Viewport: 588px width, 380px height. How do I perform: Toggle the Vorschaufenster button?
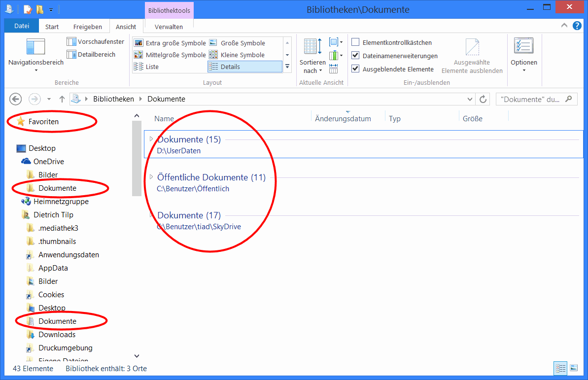[x=96, y=42]
